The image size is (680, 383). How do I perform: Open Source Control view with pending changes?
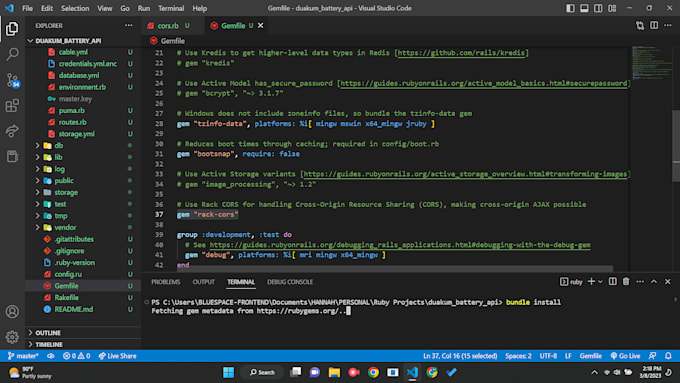[13, 80]
